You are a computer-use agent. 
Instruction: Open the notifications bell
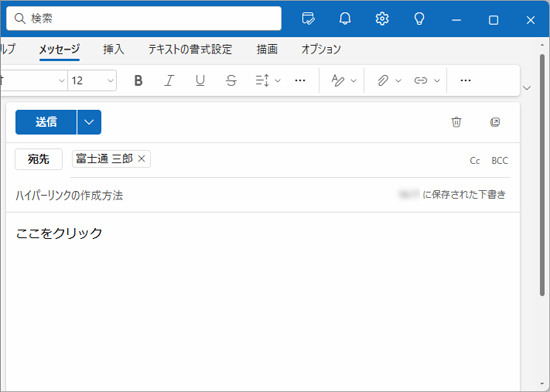coord(345,19)
